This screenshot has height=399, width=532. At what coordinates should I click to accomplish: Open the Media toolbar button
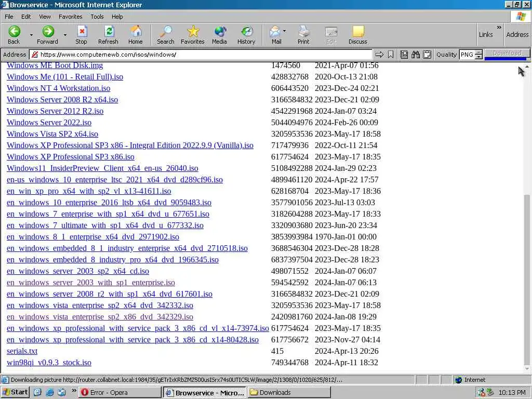pos(220,35)
